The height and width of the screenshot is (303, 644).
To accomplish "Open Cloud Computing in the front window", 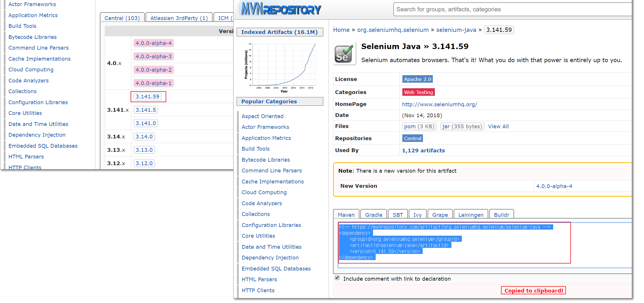I will pos(264,192).
